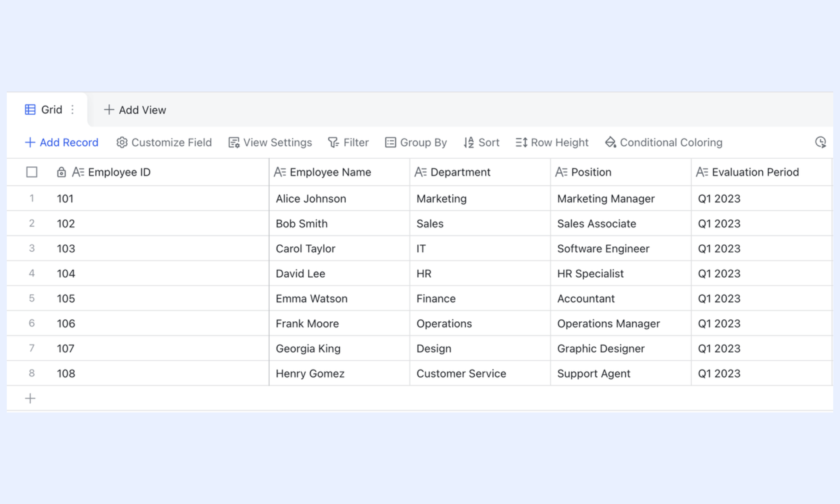Click the Sort A-Z icon
The height and width of the screenshot is (504, 840).
(x=469, y=142)
